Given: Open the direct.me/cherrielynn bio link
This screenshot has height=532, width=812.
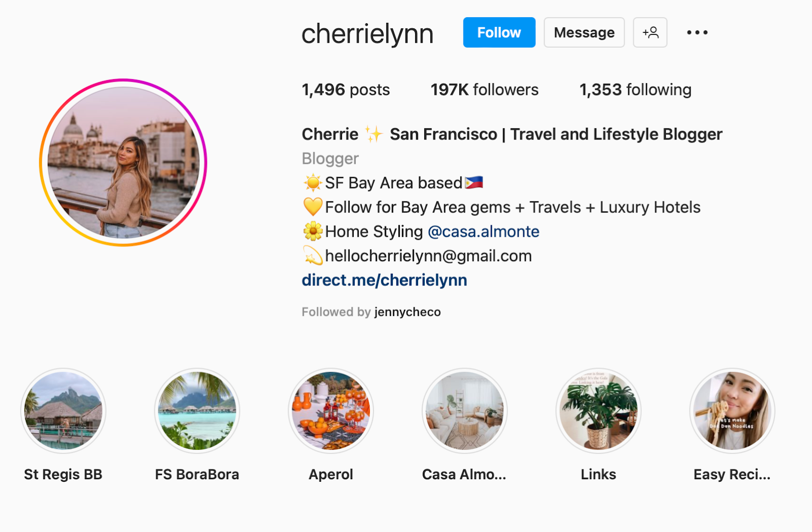Looking at the screenshot, I should pos(384,280).
